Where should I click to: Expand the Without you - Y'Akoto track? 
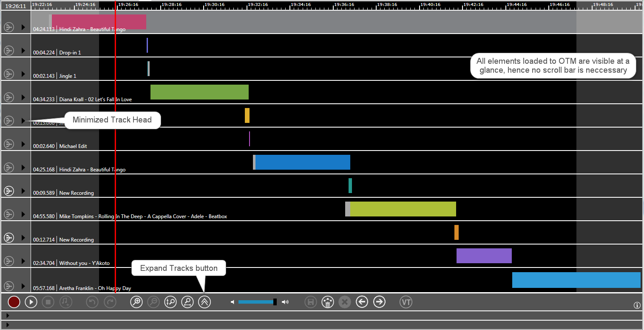pyautogui.click(x=23, y=261)
